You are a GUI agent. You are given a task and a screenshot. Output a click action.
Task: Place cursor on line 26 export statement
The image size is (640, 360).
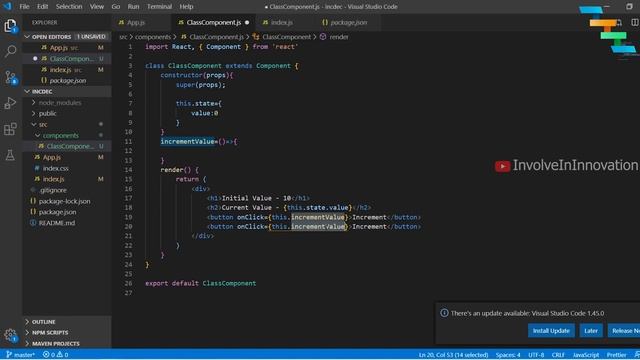[200, 283]
